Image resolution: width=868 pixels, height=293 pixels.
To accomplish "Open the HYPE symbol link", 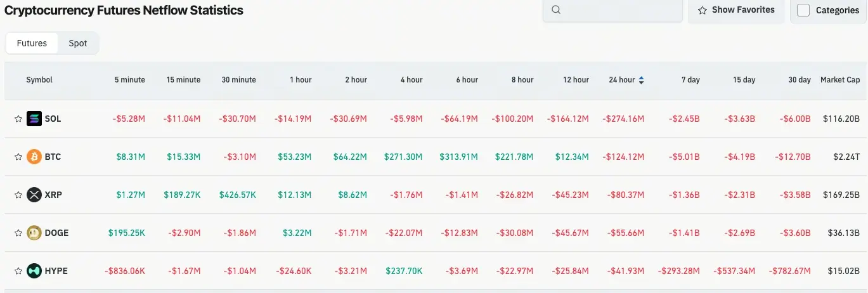I will point(56,271).
